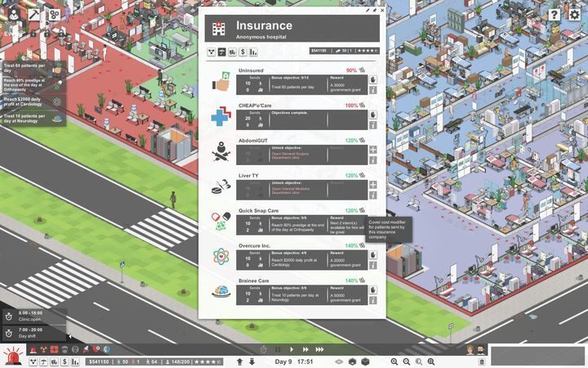Click 'Treat 10 patients at Neurology' sidebar objective

pyautogui.click(x=33, y=119)
